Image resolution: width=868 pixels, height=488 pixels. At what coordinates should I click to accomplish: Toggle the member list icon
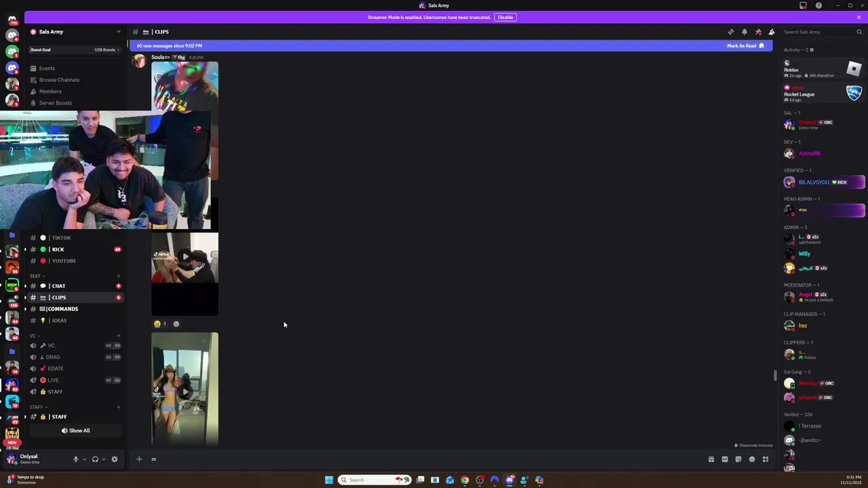tap(772, 32)
